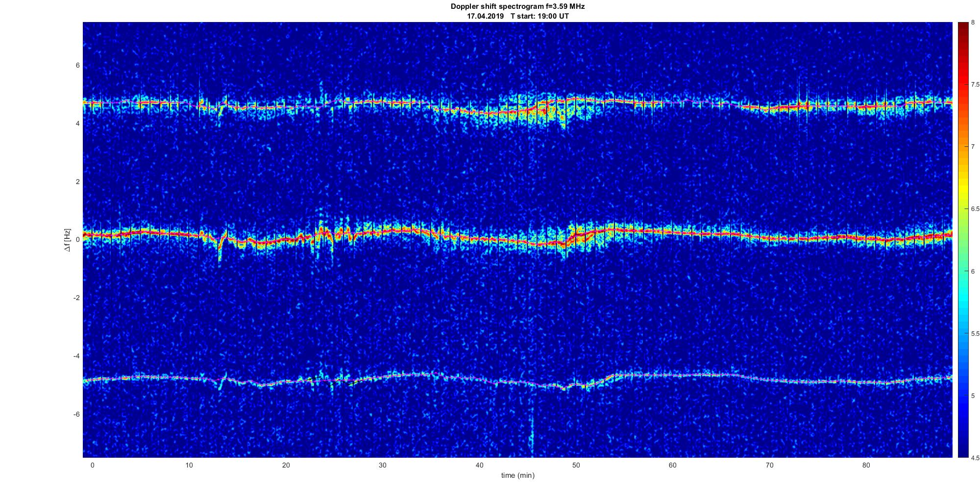Click the colorbar tick label 8

pyautogui.click(x=973, y=23)
